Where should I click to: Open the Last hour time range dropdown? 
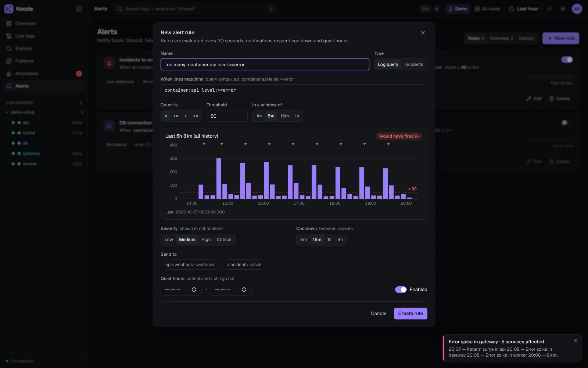(x=524, y=9)
